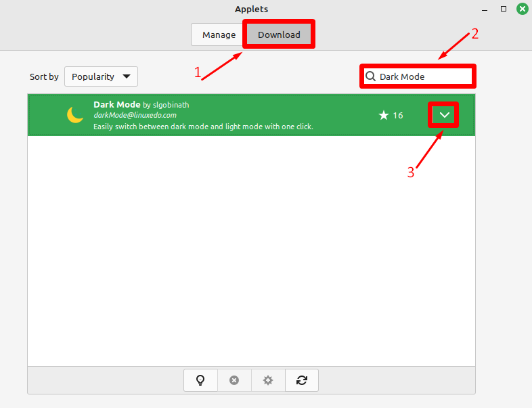Screen dimensions: 532x408
Task: Select the Dark Mode applet title
Action: click(116, 105)
